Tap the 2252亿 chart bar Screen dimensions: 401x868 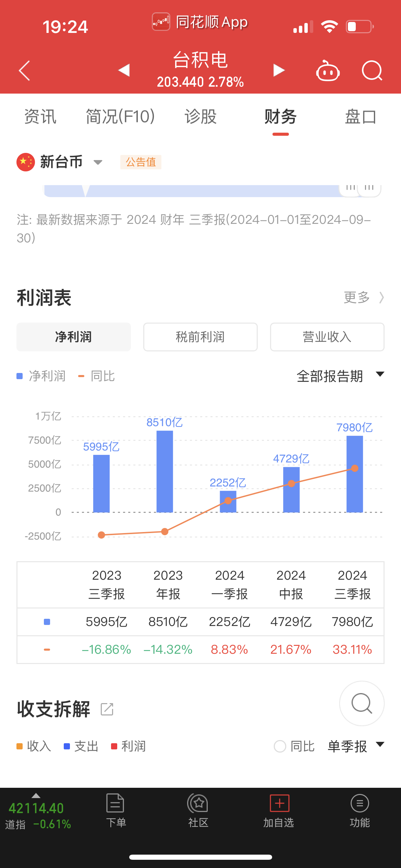tap(228, 502)
